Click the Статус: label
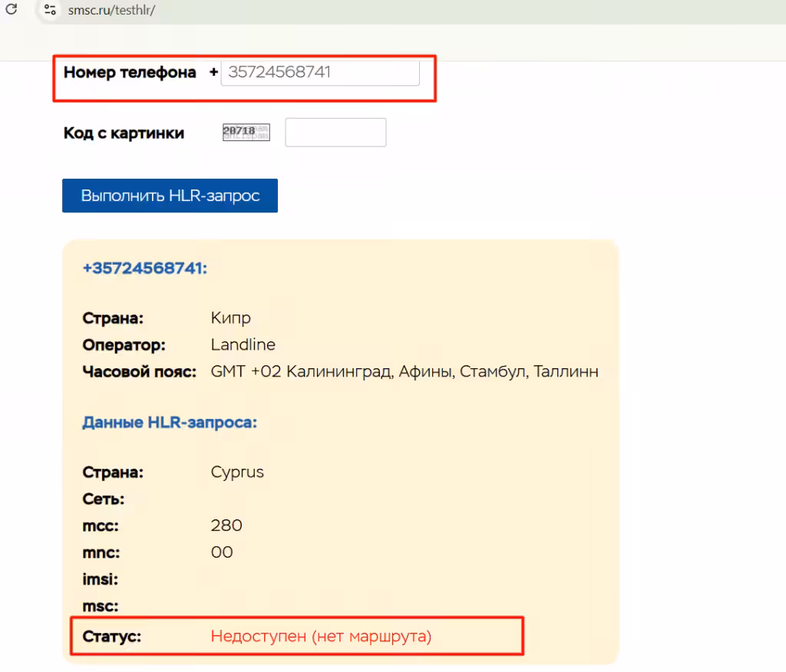This screenshot has width=786, height=672. [112, 637]
